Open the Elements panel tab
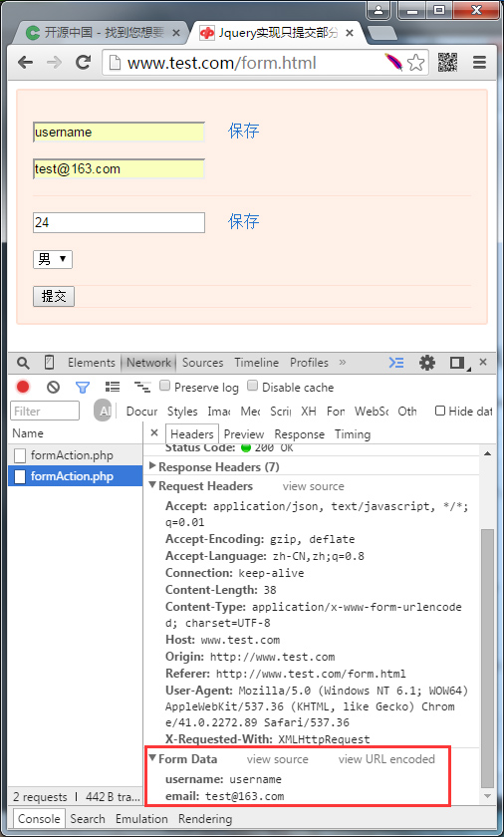This screenshot has height=837, width=504. [92, 363]
